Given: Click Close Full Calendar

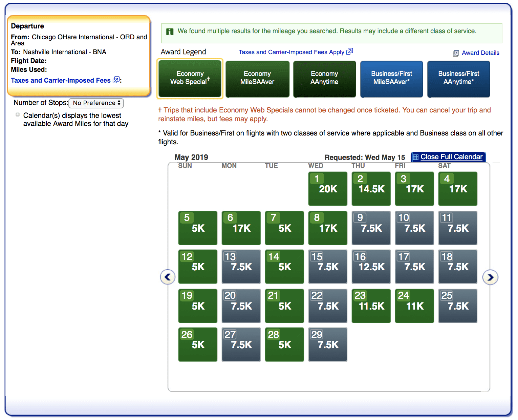Looking at the screenshot, I should 452,156.
